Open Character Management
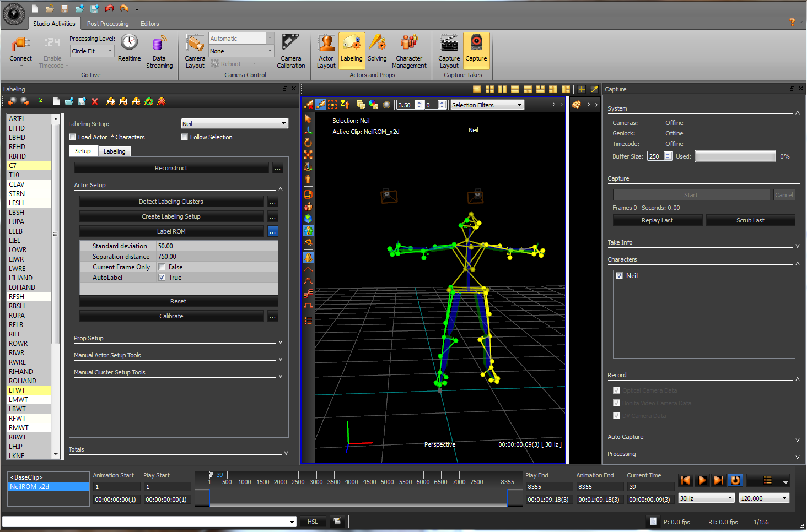 (409, 44)
